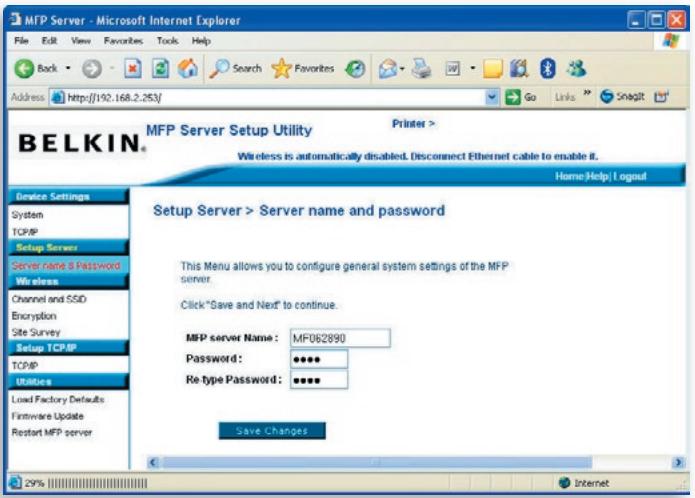The width and height of the screenshot is (695, 498).
Task: Click the Windows flag logo
Action: point(671,41)
